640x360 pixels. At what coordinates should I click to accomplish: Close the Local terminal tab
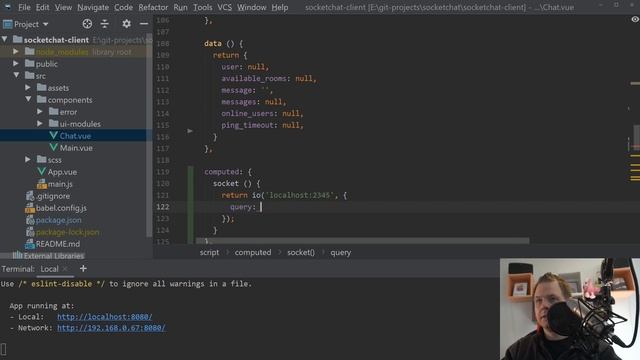(x=65, y=269)
